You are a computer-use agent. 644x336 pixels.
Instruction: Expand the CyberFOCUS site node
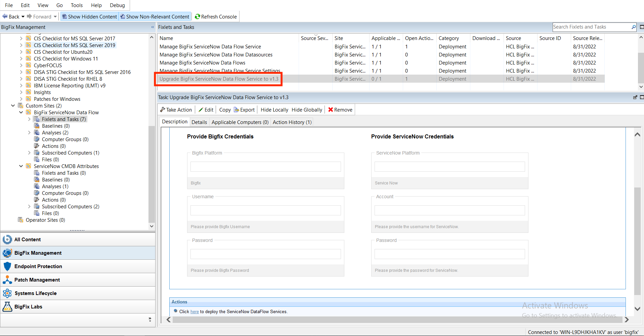click(21, 66)
